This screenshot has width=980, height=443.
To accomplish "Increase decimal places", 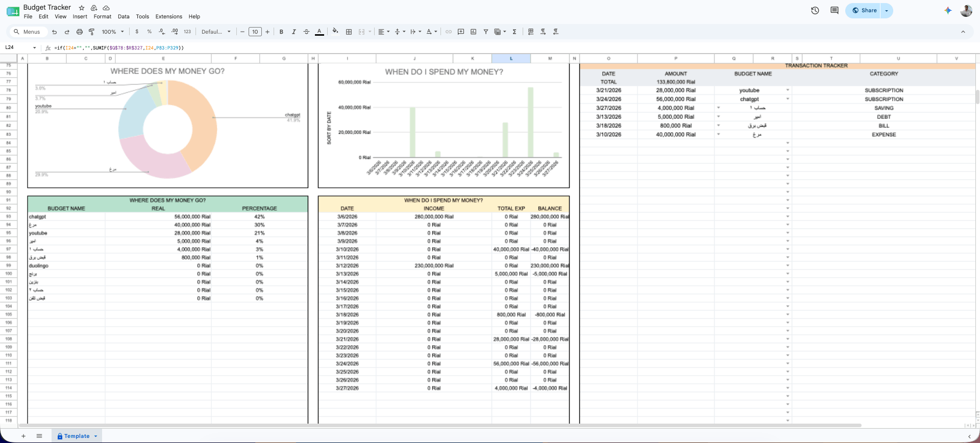I will tap(175, 32).
